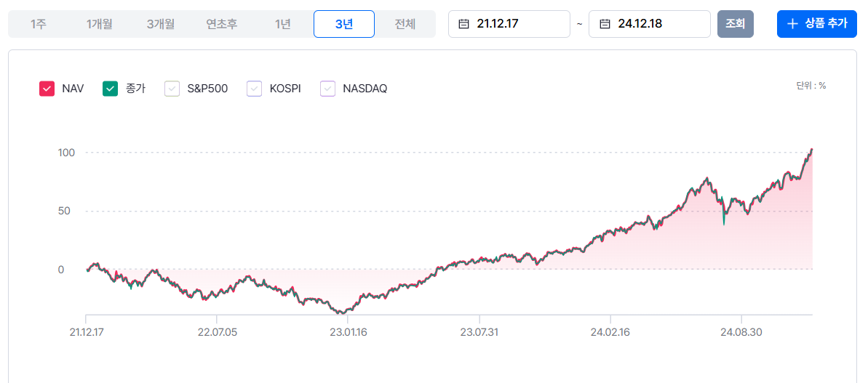Select the 전체 period tab
This screenshot has height=383, width=868.
405,24
